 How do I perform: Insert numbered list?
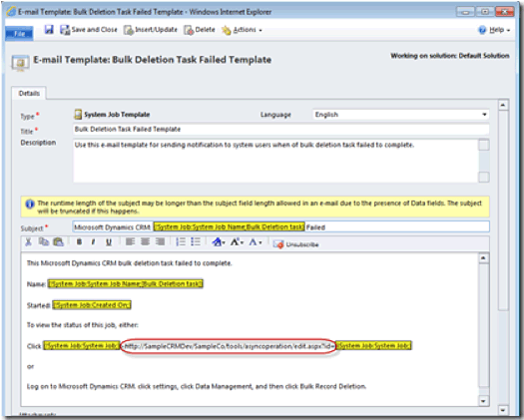[x=181, y=241]
